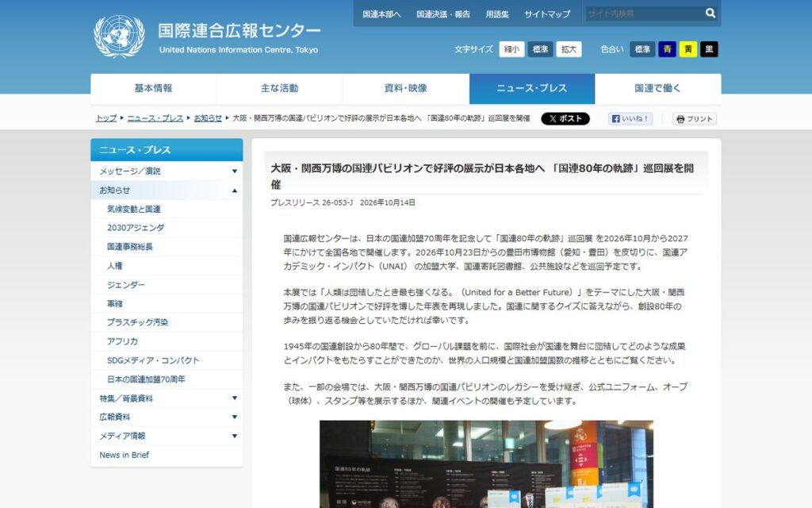Set text size to 標準
The width and height of the screenshot is (812, 508).
coord(540,49)
